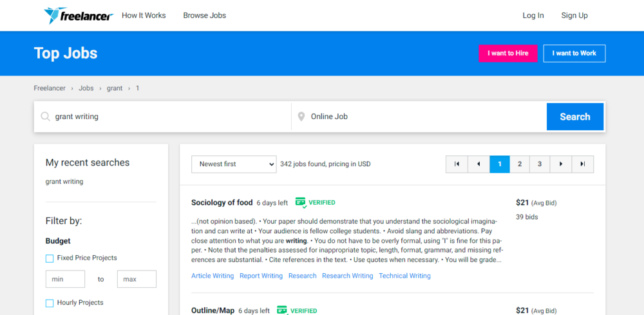The image size is (644, 315).
Task: Go to results page 2
Action: [x=520, y=164]
